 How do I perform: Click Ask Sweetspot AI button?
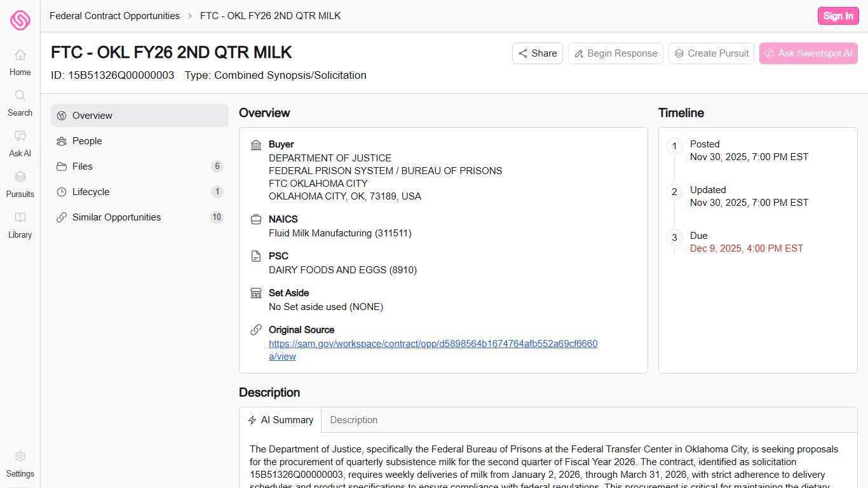pyautogui.click(x=808, y=53)
